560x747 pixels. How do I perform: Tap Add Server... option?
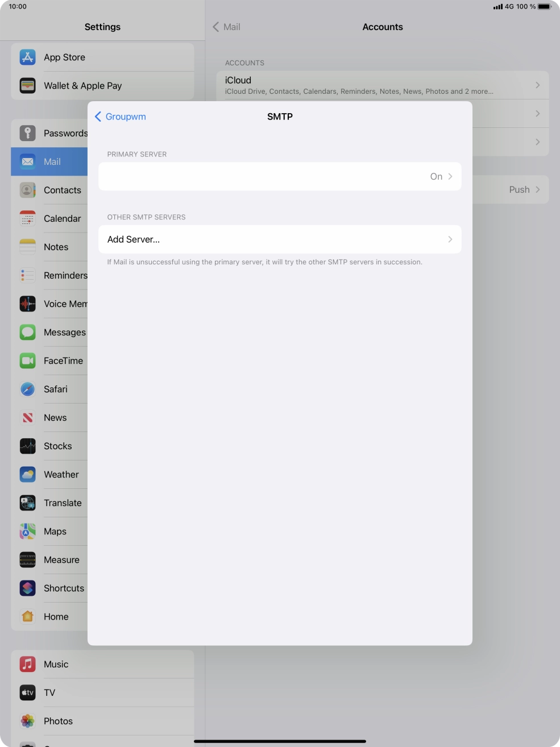coord(134,239)
